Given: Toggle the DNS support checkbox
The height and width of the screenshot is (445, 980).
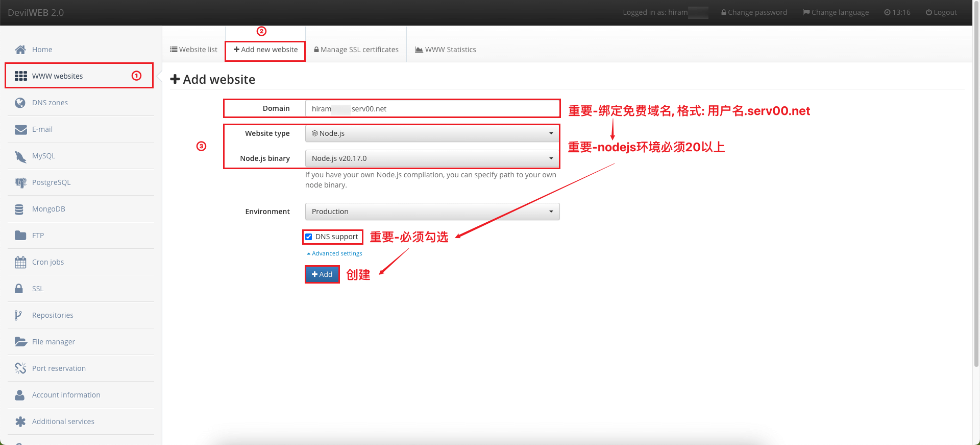Looking at the screenshot, I should [309, 237].
